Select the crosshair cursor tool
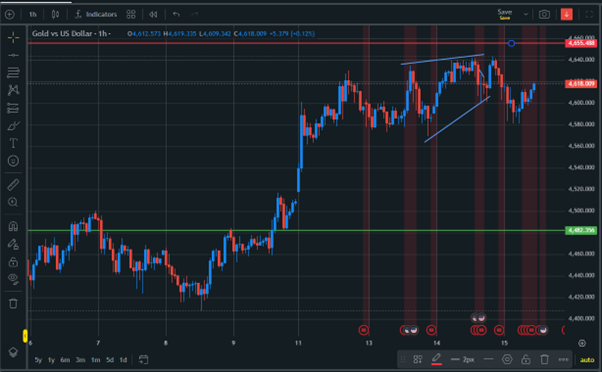The height and width of the screenshot is (372, 602). pos(13,38)
